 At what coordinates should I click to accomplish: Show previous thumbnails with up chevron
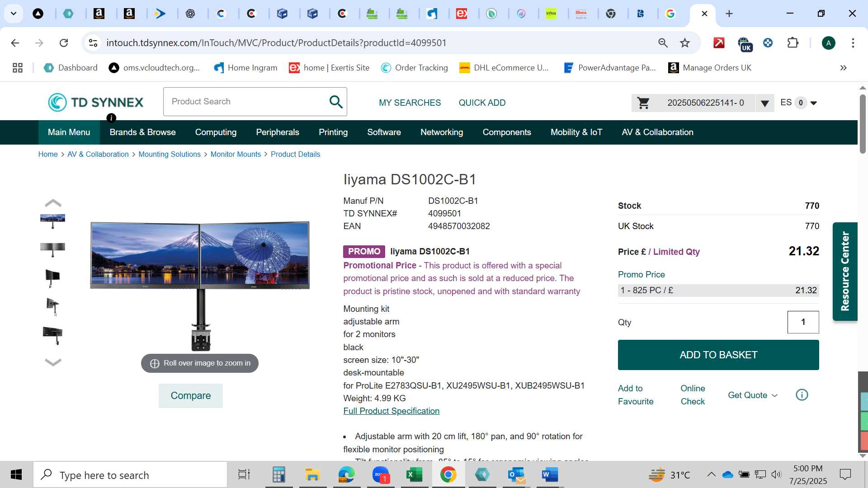tap(53, 202)
